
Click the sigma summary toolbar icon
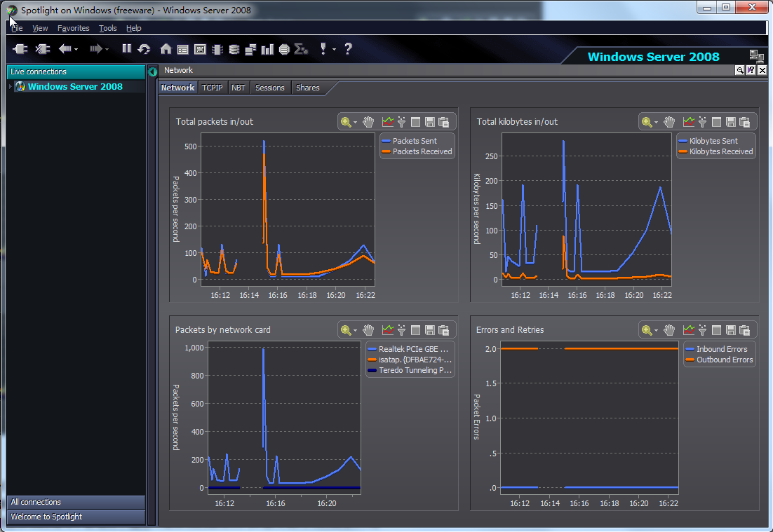(301, 49)
